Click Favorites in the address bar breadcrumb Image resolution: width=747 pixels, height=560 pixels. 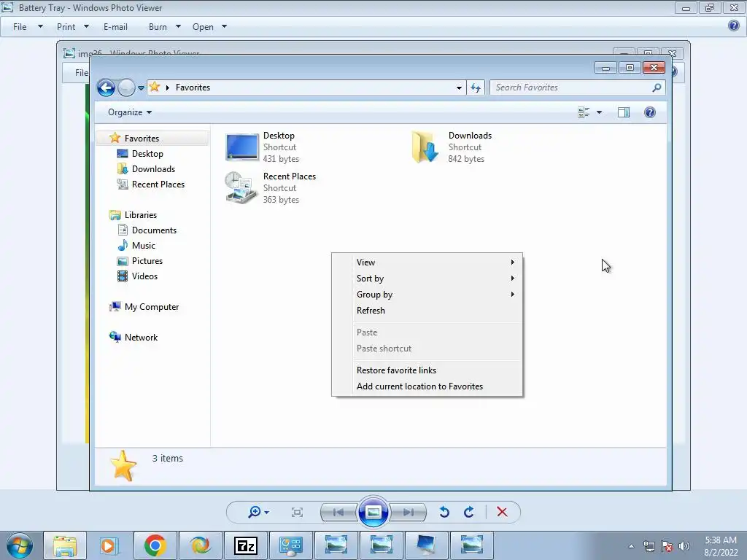[x=193, y=87]
